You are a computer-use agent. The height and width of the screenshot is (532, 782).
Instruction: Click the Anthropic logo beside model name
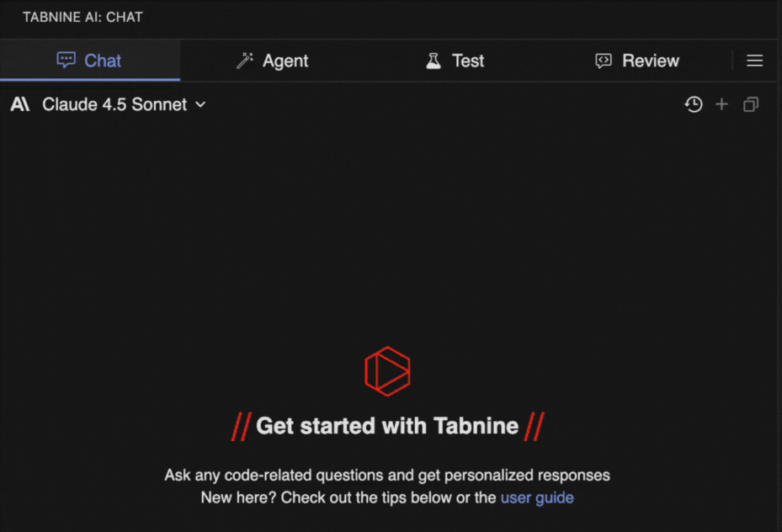click(x=20, y=104)
